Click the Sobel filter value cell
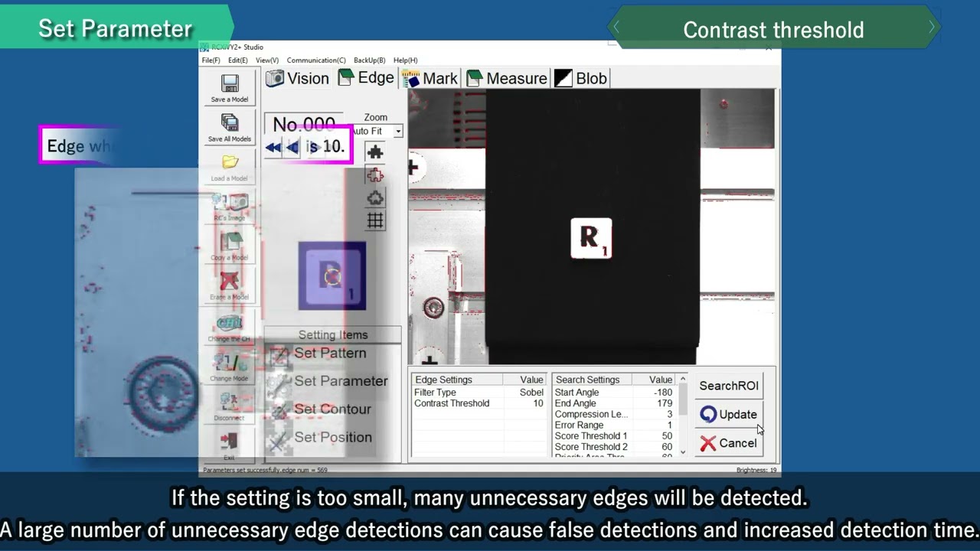The height and width of the screenshot is (551, 980). (x=531, y=393)
